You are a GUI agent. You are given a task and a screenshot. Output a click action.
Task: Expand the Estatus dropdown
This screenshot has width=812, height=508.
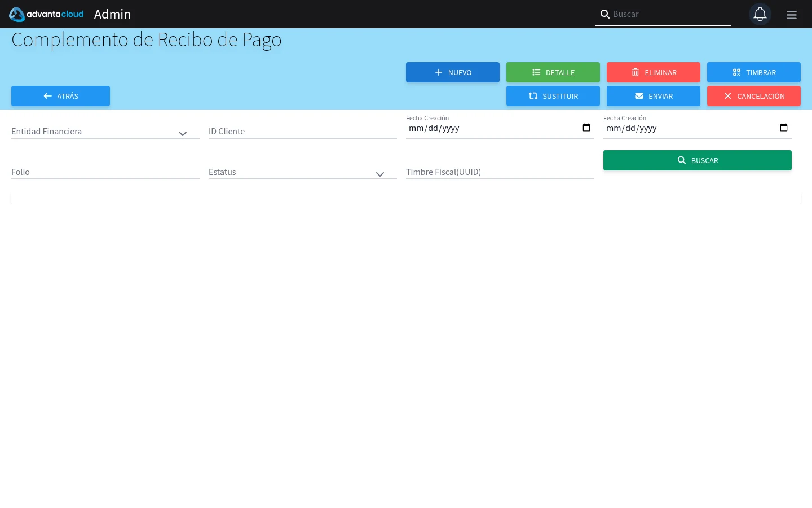[303, 172]
